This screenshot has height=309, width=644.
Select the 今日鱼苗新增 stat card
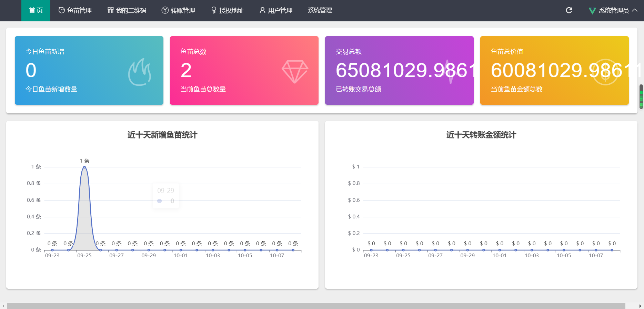point(89,70)
